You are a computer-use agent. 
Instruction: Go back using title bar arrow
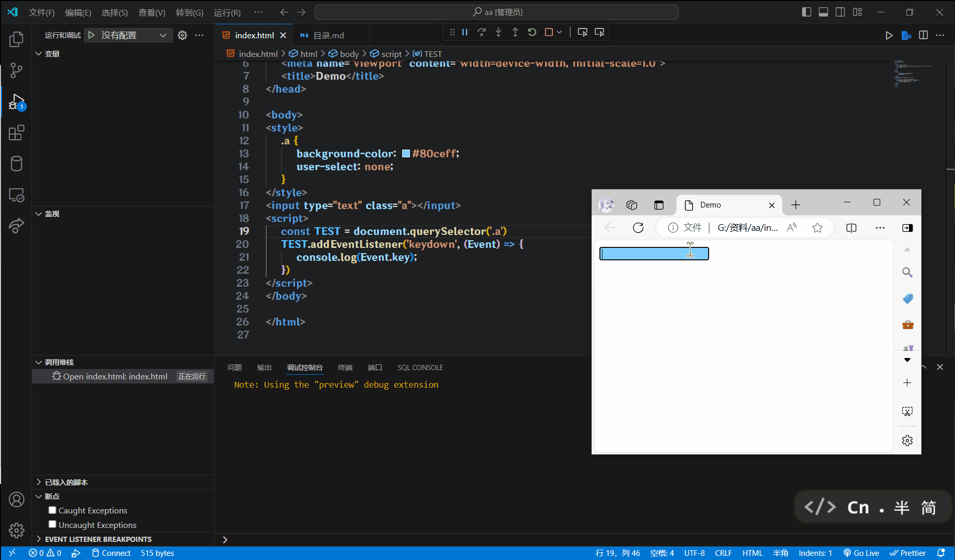tap(284, 12)
